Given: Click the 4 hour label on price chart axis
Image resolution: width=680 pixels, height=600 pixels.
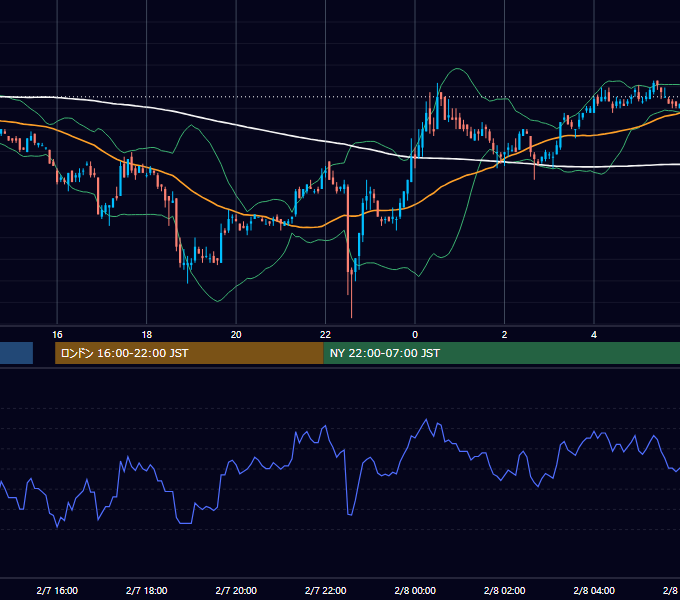Looking at the screenshot, I should pyautogui.click(x=594, y=335).
